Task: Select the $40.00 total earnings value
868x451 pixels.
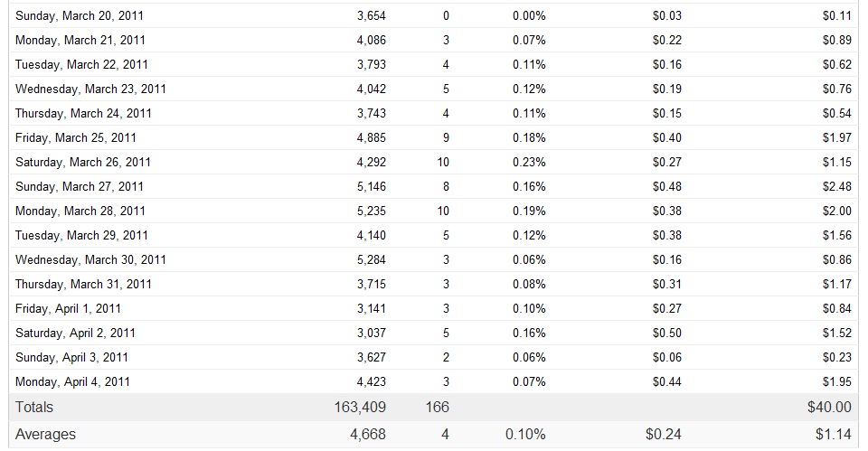Action: (829, 408)
